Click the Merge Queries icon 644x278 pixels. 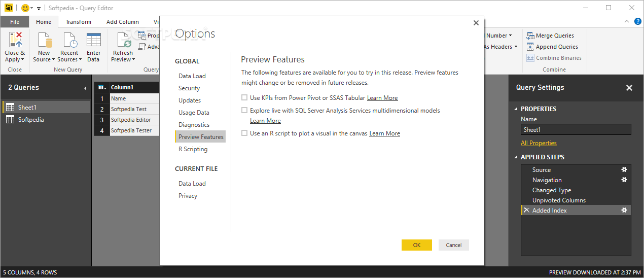coord(530,36)
